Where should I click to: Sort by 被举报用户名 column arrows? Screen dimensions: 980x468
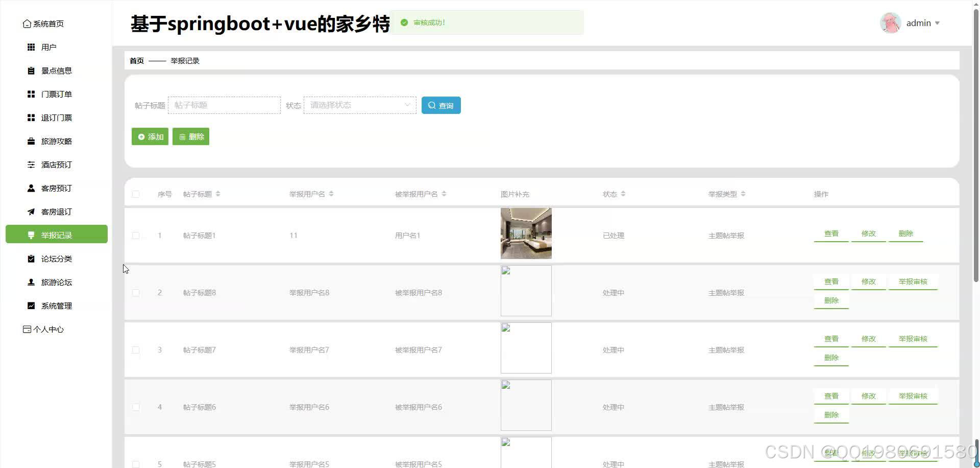click(x=444, y=194)
